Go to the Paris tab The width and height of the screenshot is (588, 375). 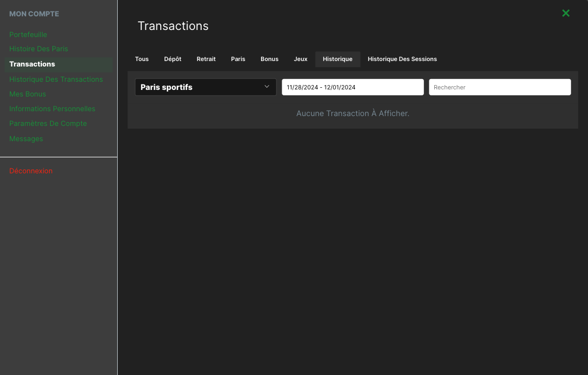tap(238, 59)
